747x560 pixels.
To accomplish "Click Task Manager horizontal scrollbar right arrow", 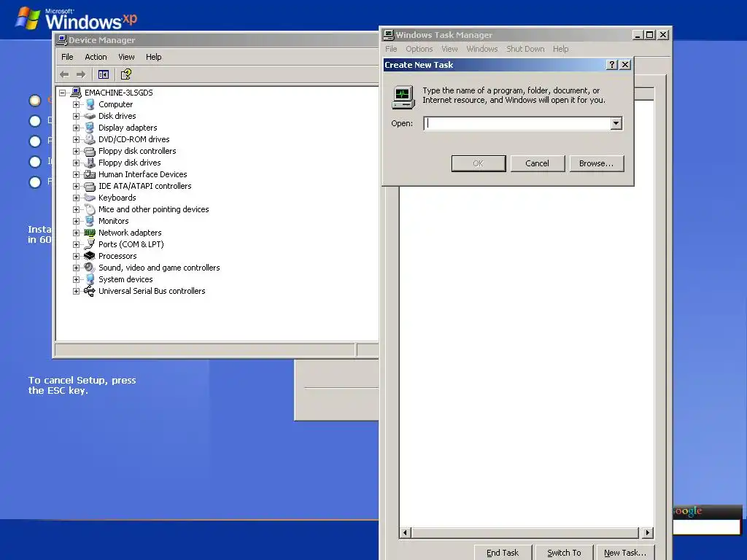I will pos(648,532).
